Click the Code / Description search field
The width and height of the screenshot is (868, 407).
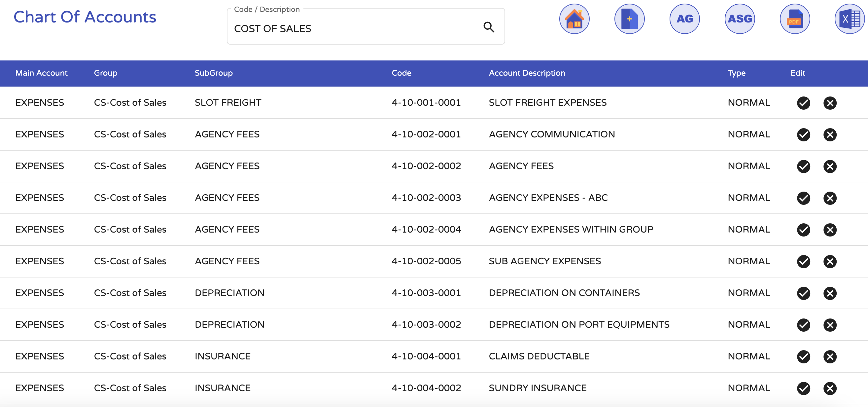coord(365,26)
